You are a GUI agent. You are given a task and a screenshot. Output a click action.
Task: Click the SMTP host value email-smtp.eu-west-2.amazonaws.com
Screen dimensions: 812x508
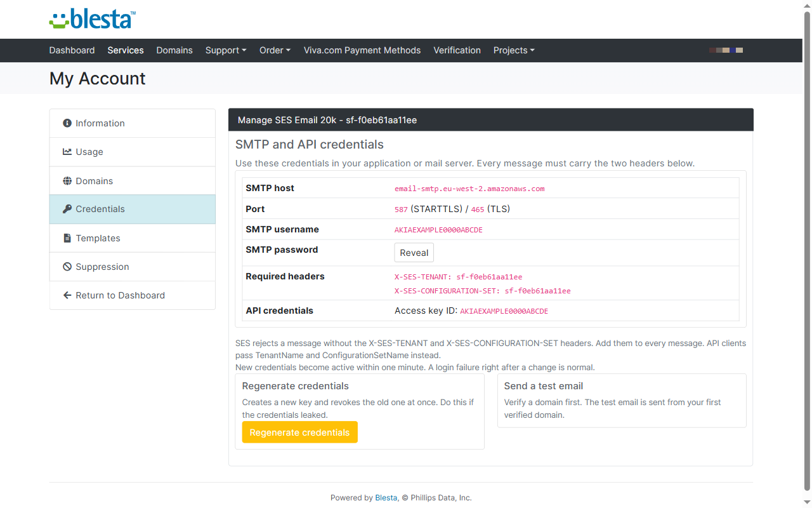tap(469, 189)
